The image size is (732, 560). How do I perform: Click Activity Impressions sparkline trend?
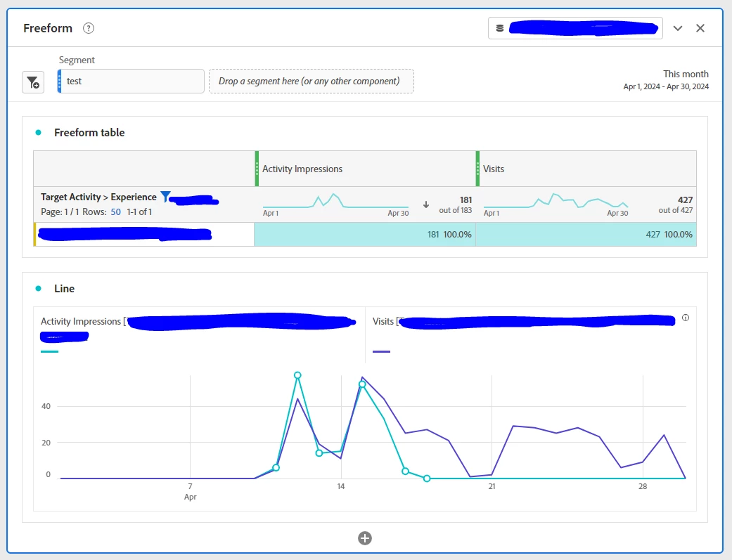[335, 201]
